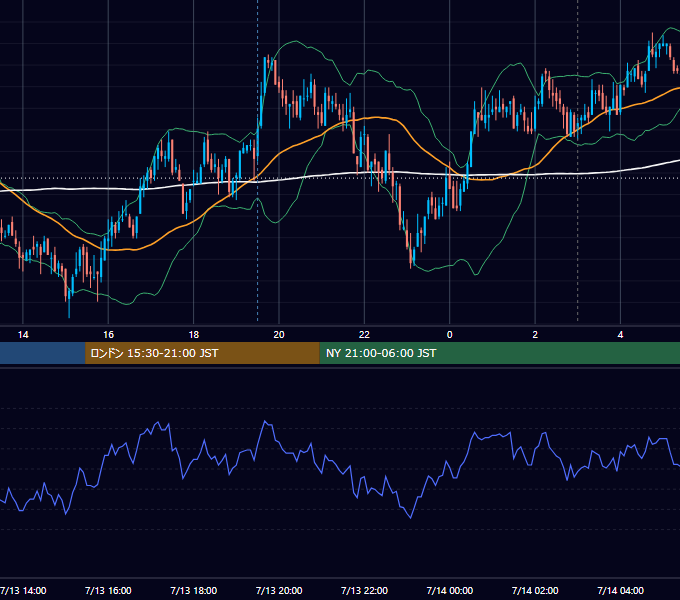Click the 22 hour label on time axis
The image size is (680, 600).
pyautogui.click(x=364, y=334)
